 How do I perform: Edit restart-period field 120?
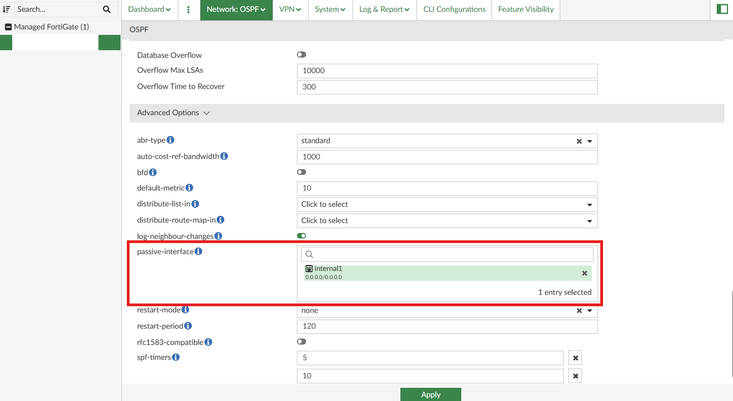coord(447,326)
